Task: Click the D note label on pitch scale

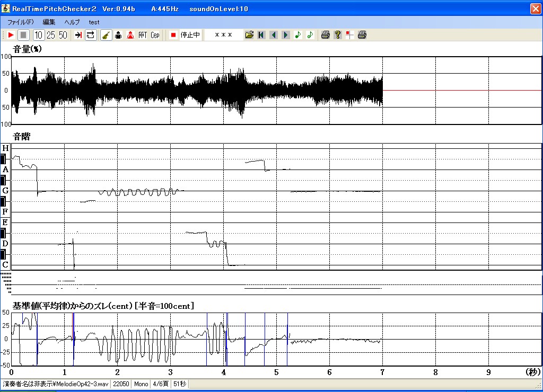Action: click(5, 244)
